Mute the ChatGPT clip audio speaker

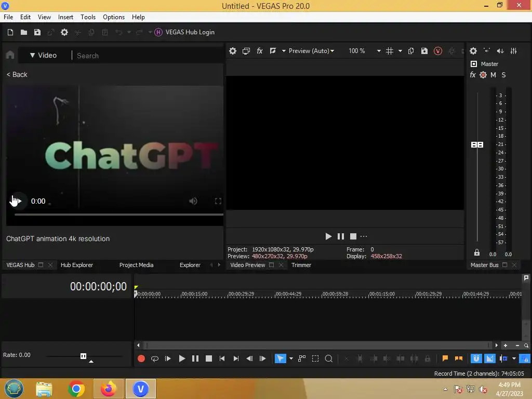[193, 201]
